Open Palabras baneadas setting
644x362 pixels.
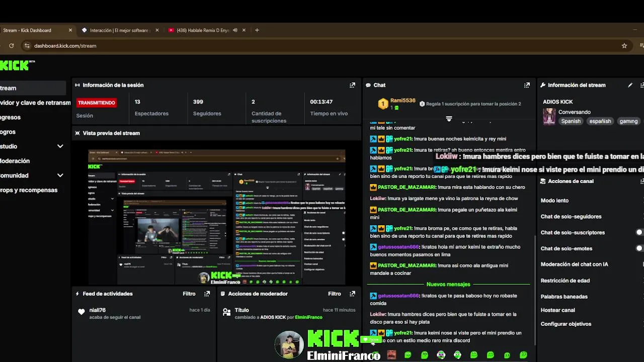[564, 297]
